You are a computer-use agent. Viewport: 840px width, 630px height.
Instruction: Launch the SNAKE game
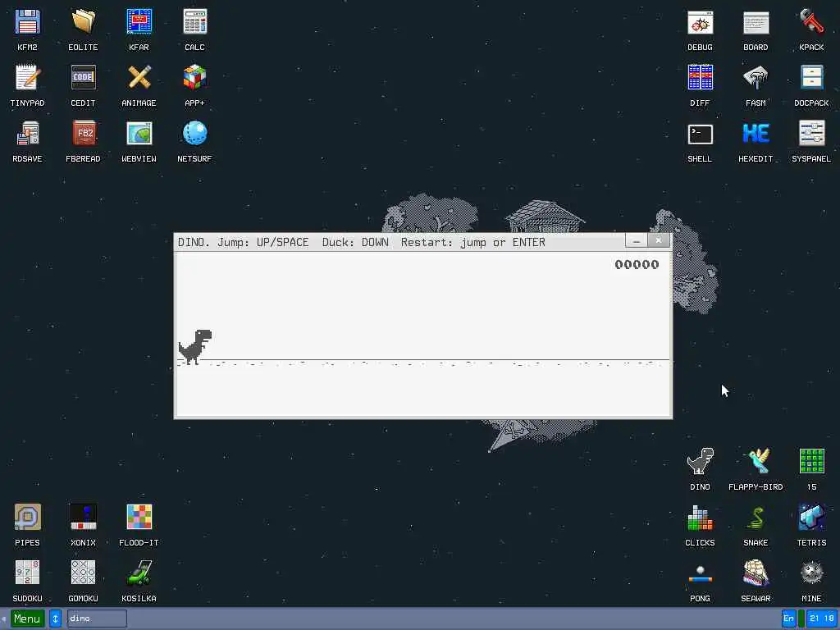point(756,518)
